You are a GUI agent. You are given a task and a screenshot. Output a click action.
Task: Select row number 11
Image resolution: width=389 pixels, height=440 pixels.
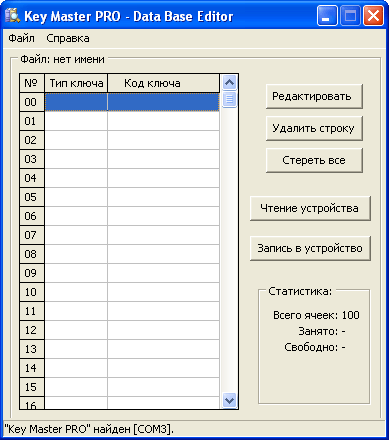click(32, 311)
